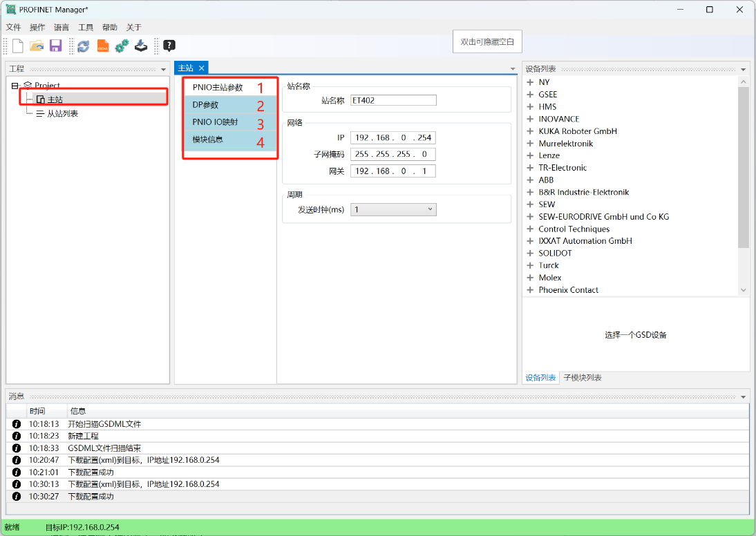Click the device list vertical scrollbar
The width and height of the screenshot is (756, 536).
[x=743, y=166]
